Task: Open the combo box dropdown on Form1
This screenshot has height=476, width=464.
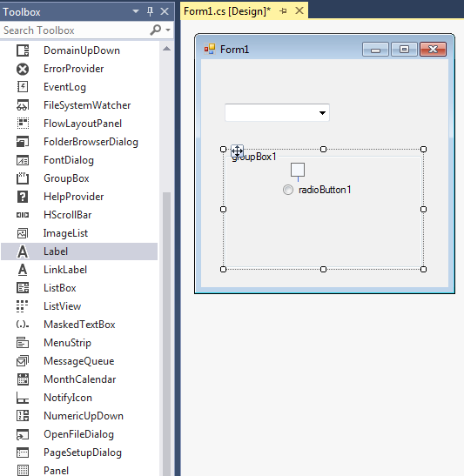Action: (322, 113)
